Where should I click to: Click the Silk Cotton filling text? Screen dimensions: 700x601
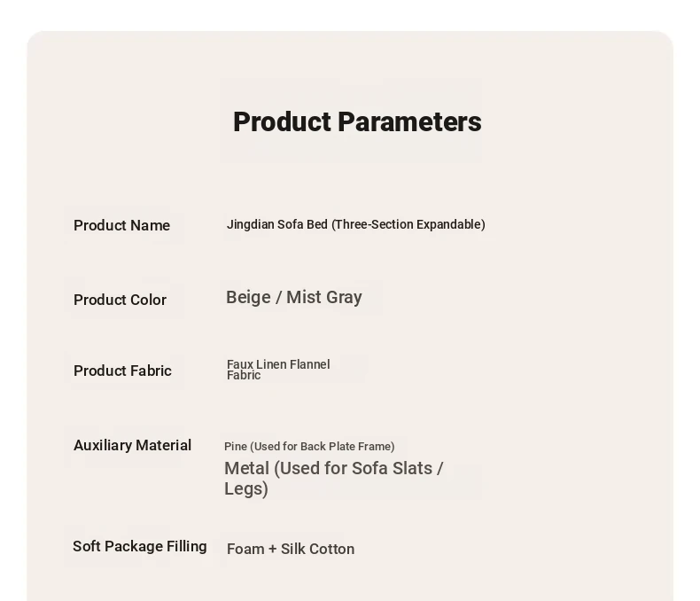tap(318, 549)
